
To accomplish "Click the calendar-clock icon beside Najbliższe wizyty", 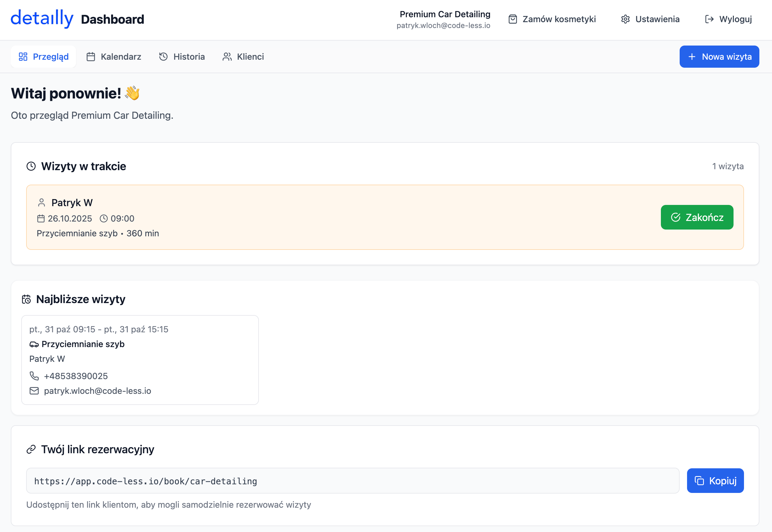I will tap(26, 299).
